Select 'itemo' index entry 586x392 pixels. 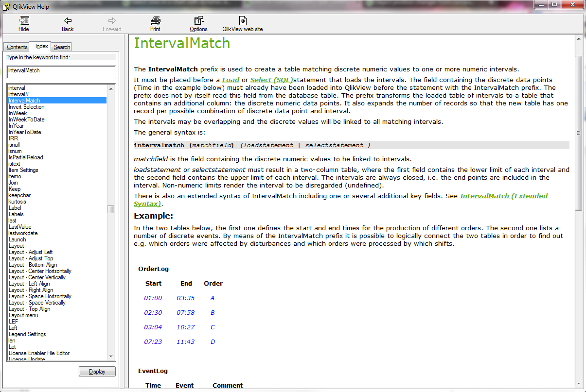[x=15, y=176]
